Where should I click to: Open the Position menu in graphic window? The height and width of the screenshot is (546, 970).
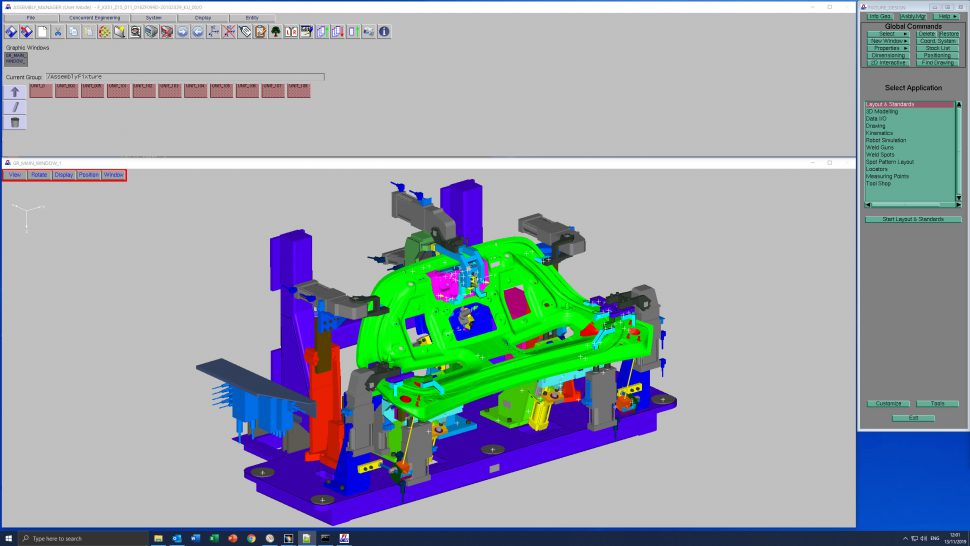pos(88,175)
